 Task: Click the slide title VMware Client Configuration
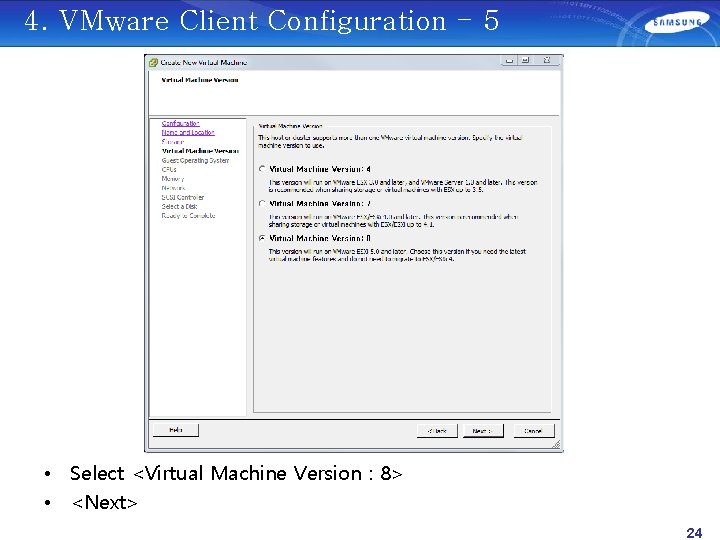click(x=262, y=21)
